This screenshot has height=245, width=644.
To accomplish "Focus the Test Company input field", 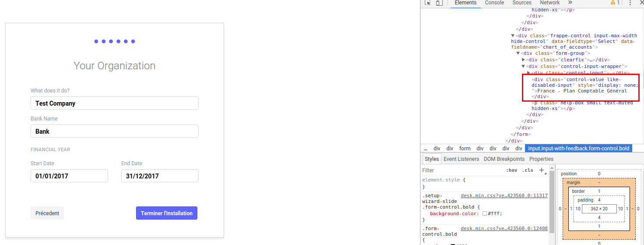I will click(x=115, y=103).
